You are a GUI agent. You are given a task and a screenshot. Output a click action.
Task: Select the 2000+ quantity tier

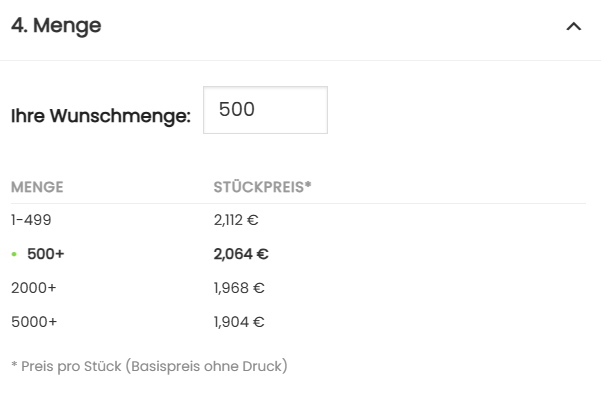click(34, 288)
